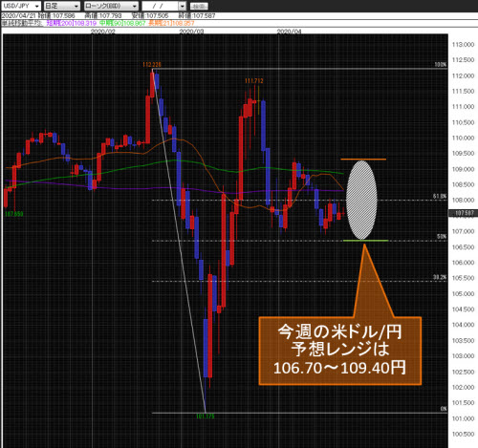Click the long-term 21 moving average label
Screen dimensions: 478x448
(x=171, y=23)
